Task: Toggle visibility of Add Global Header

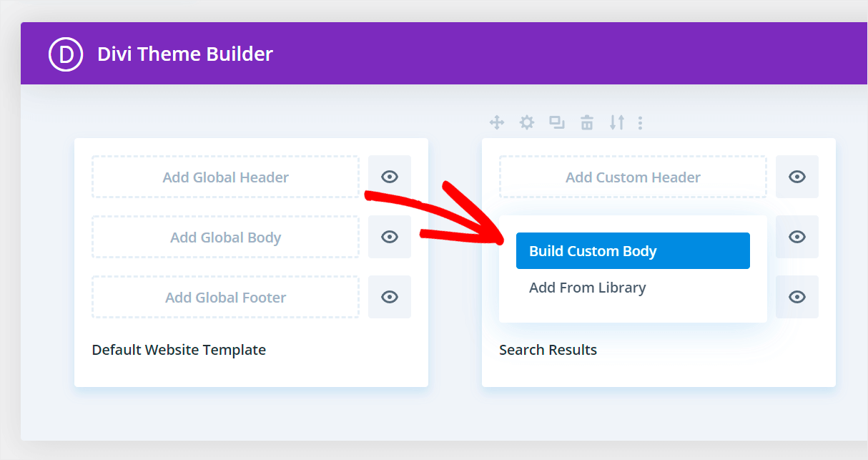Action: pyautogui.click(x=389, y=177)
